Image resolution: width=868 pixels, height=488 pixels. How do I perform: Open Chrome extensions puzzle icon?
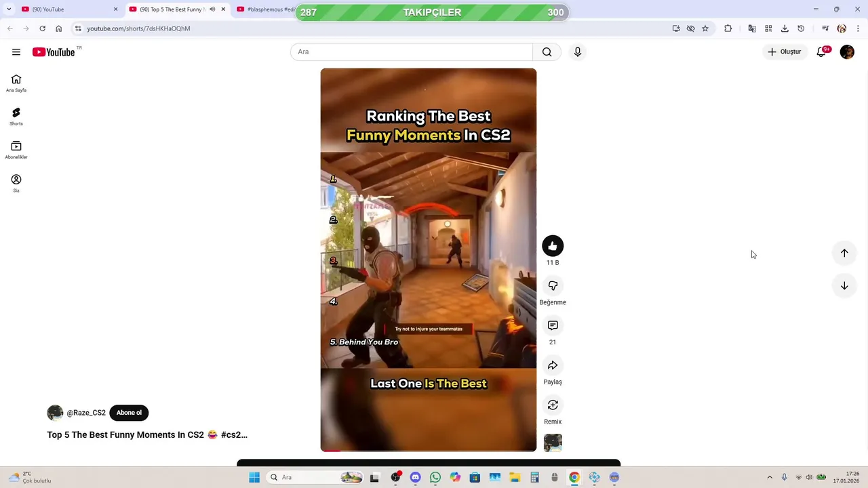pos(728,28)
